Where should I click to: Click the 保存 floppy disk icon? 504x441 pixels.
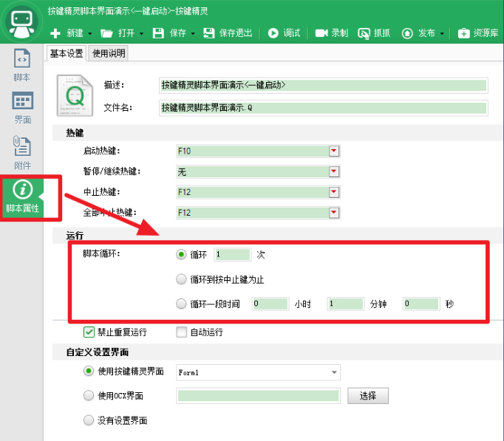point(158,33)
